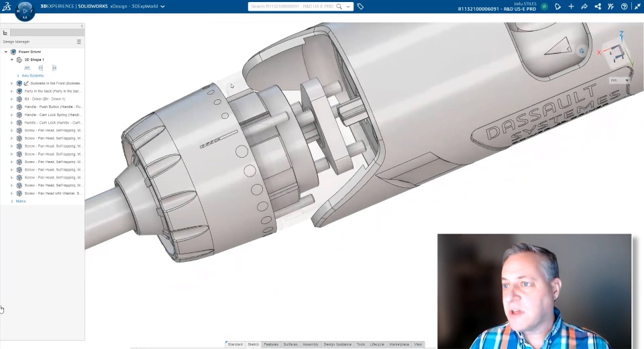Click the search magnifier icon
Viewport: 644px width, 349px height.
[x=339, y=7]
